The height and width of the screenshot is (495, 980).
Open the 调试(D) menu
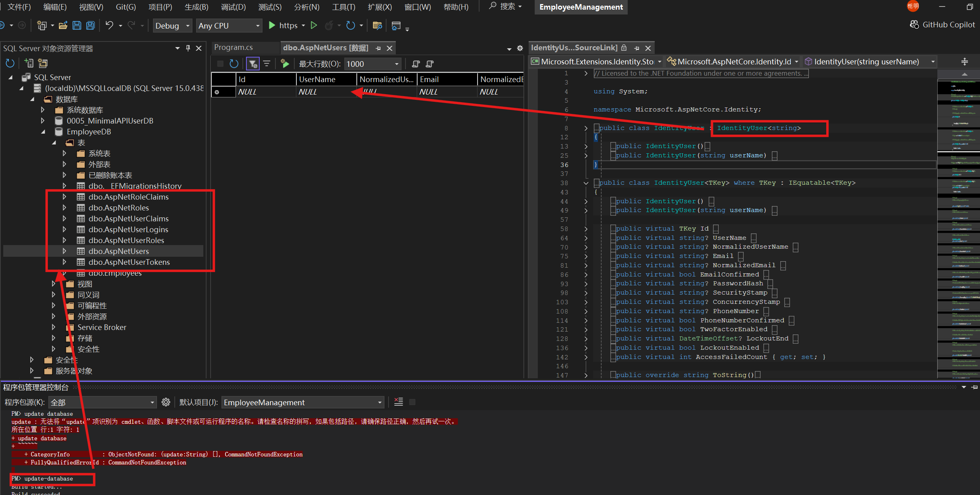(x=233, y=7)
